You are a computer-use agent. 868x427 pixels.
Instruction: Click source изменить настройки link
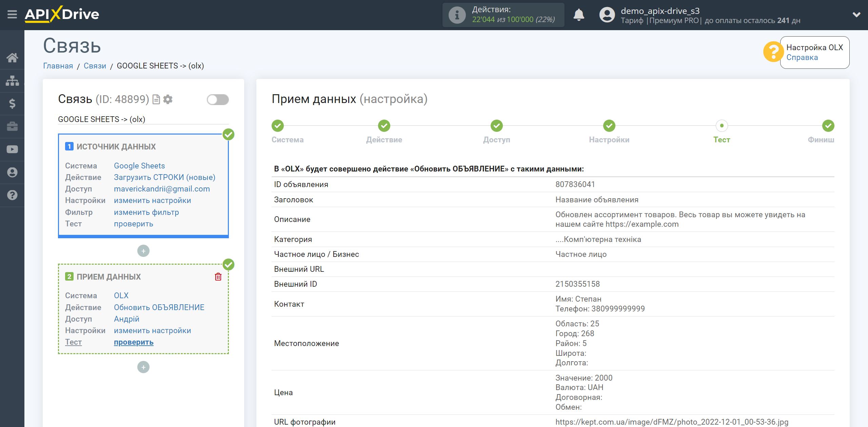pyautogui.click(x=152, y=200)
